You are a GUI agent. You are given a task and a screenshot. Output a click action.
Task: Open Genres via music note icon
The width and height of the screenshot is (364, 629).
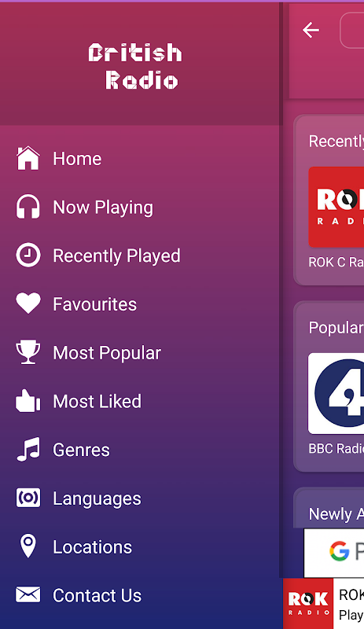(x=28, y=449)
